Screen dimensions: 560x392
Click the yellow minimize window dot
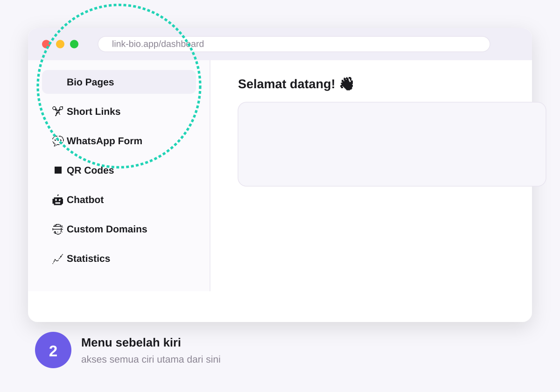60,44
